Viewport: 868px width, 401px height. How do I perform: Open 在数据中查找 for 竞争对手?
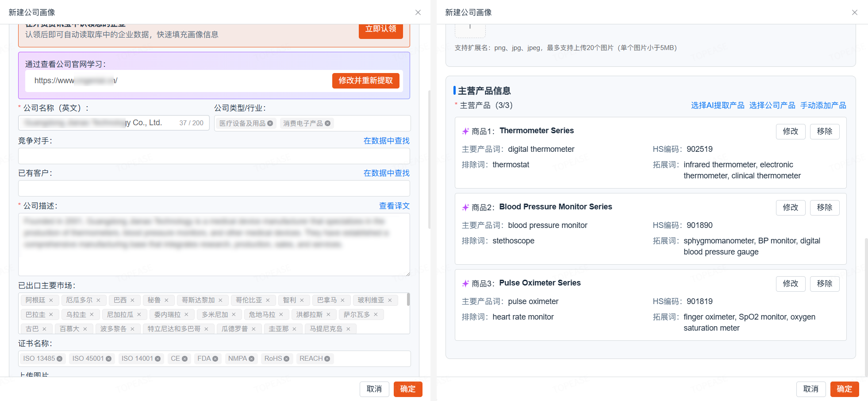[387, 141]
